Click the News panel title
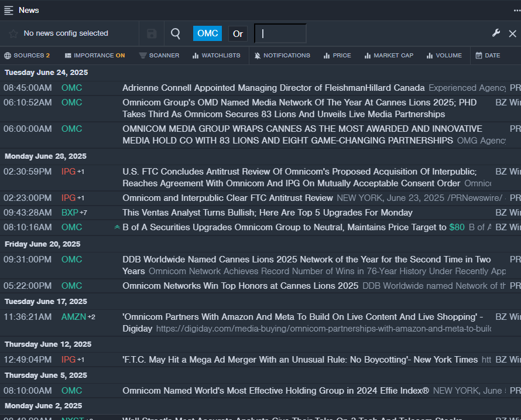The height and width of the screenshot is (420, 521). (29, 11)
